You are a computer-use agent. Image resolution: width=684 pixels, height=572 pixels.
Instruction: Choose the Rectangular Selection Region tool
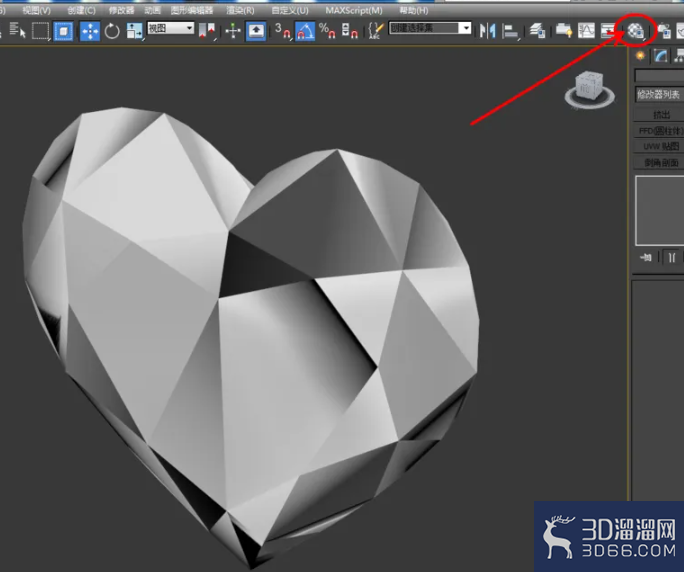coord(40,31)
